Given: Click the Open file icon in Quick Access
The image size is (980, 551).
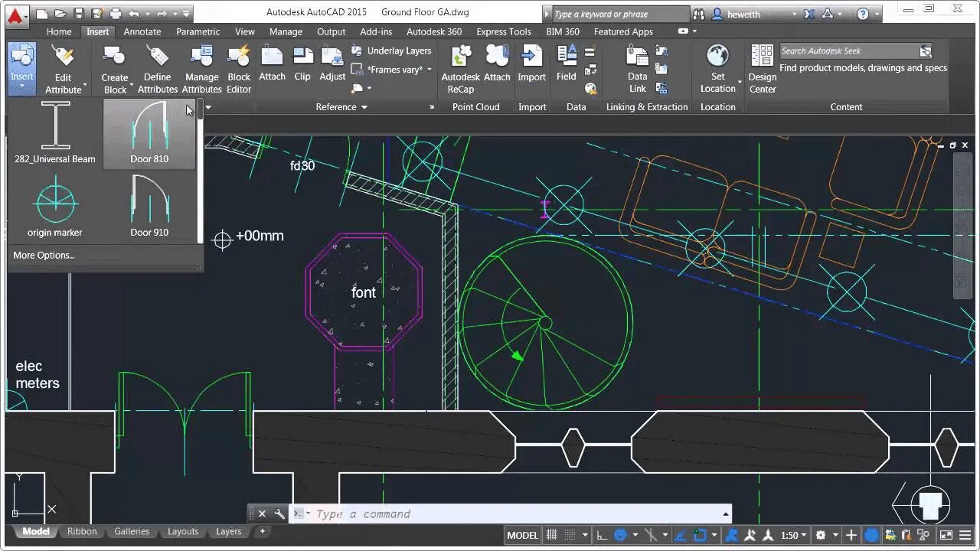Looking at the screenshot, I should [x=60, y=14].
